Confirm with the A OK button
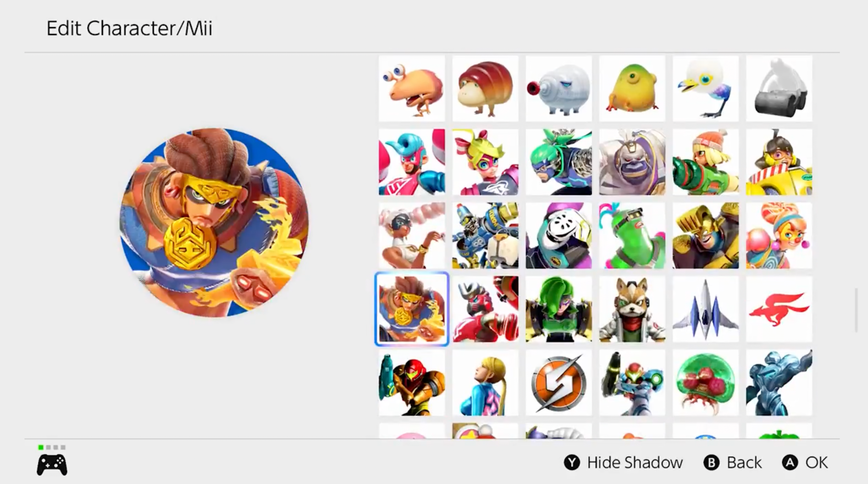Screen dimensions: 868x484 click(805, 463)
